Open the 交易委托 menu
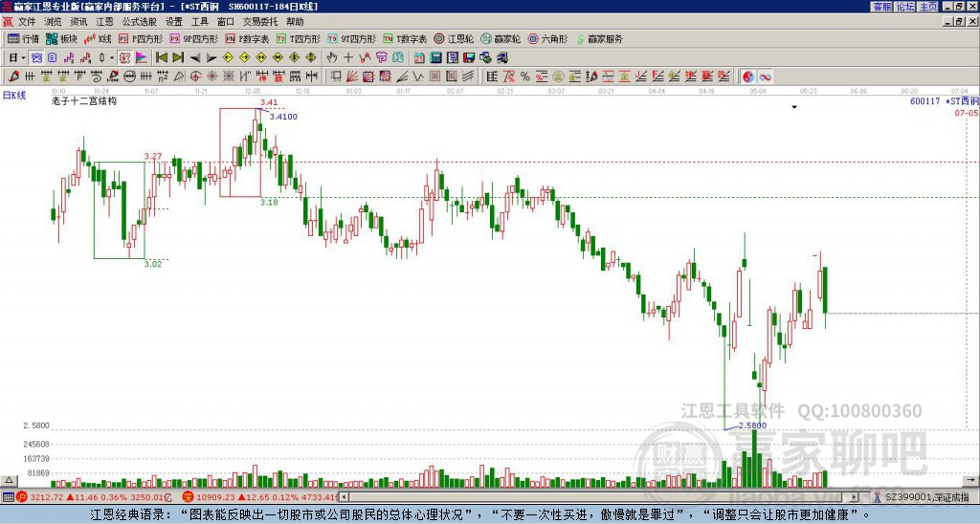 click(260, 21)
